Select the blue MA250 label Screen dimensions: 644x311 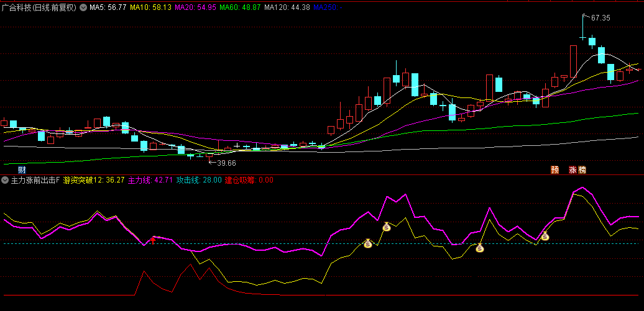point(328,7)
